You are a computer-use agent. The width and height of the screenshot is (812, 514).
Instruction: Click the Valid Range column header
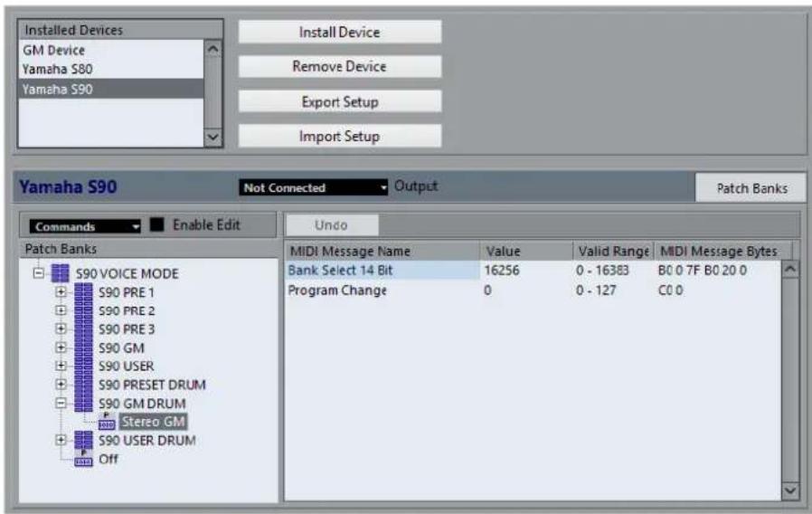click(614, 252)
